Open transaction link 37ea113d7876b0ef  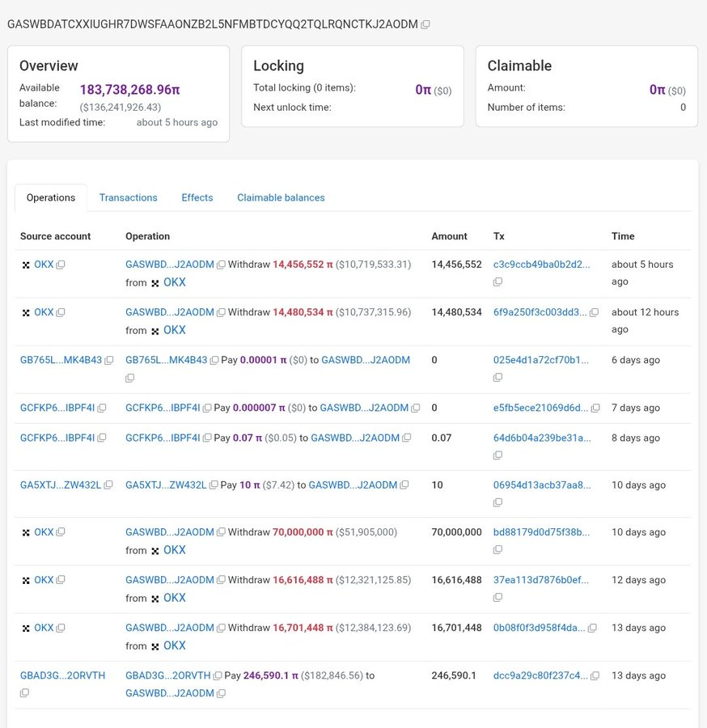(x=541, y=580)
